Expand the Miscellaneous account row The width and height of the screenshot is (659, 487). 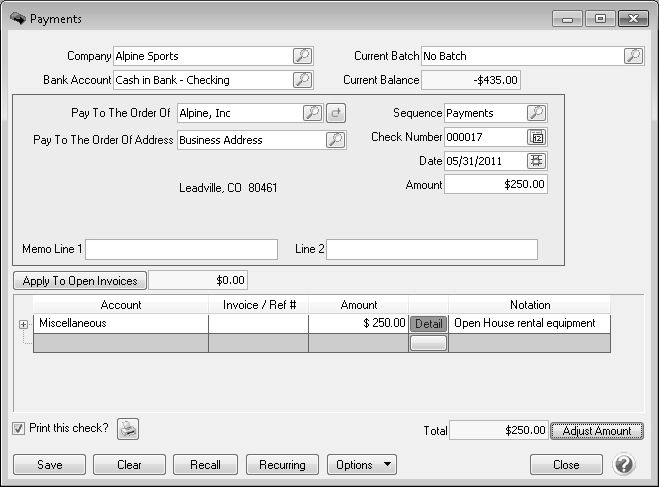pos(23,324)
